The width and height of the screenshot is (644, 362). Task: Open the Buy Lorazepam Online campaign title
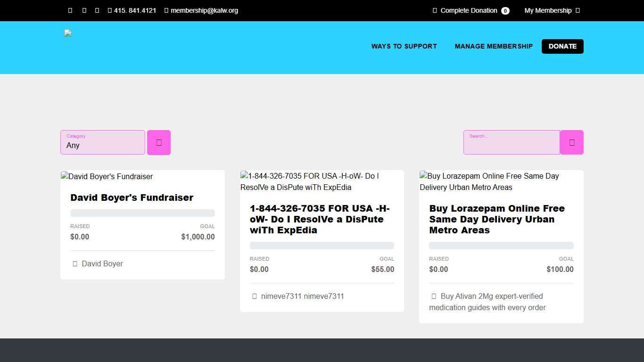click(x=496, y=219)
